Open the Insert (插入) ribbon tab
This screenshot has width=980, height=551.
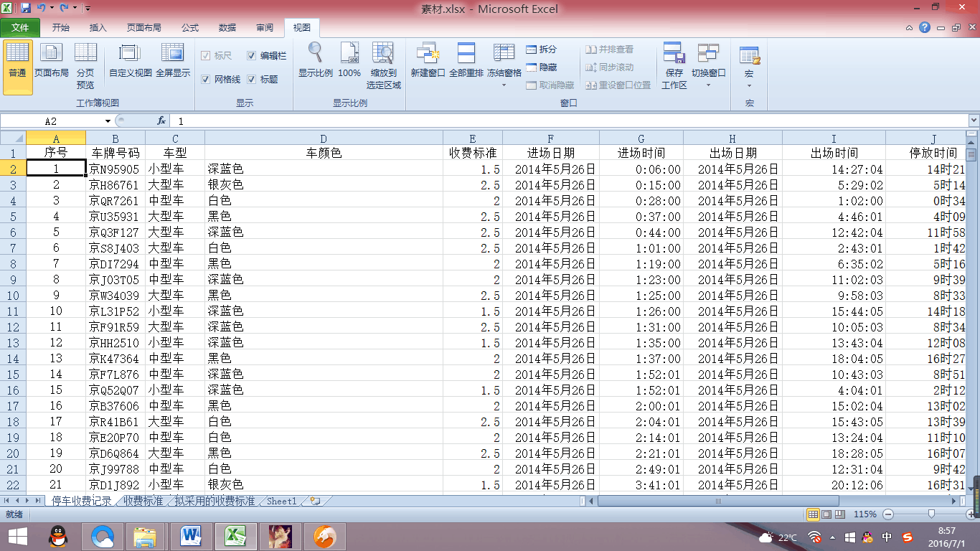coord(98,27)
